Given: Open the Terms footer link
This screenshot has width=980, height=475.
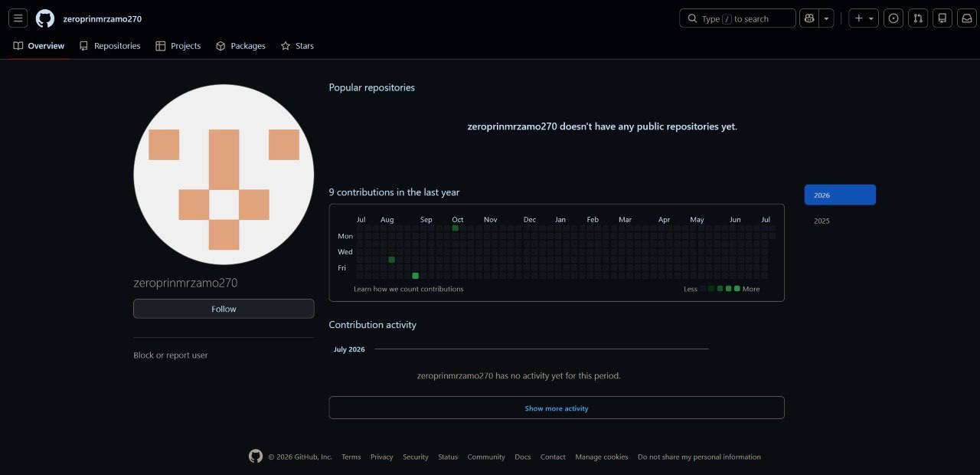Looking at the screenshot, I should pyautogui.click(x=351, y=457).
